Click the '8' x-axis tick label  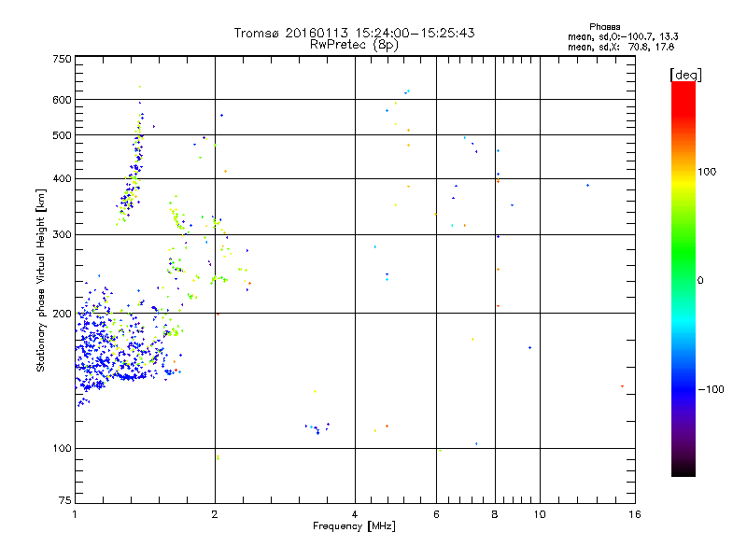(495, 514)
